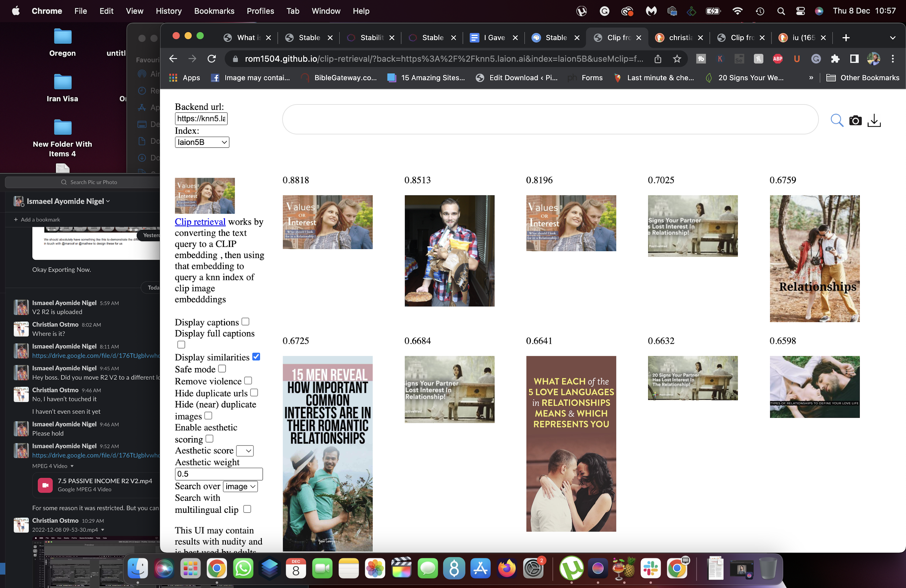The image size is (906, 588).
Task: Open image search via camera icon
Action: pos(855,120)
